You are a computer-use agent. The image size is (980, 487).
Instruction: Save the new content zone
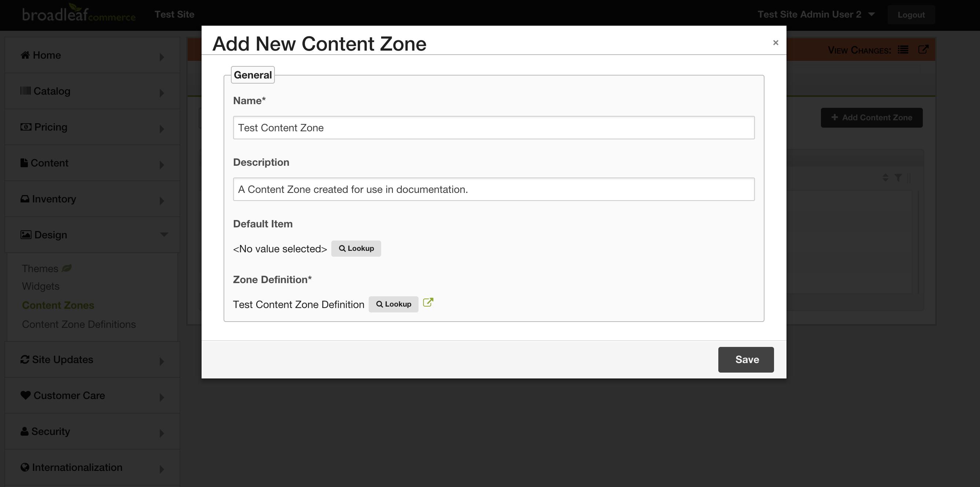point(746,360)
